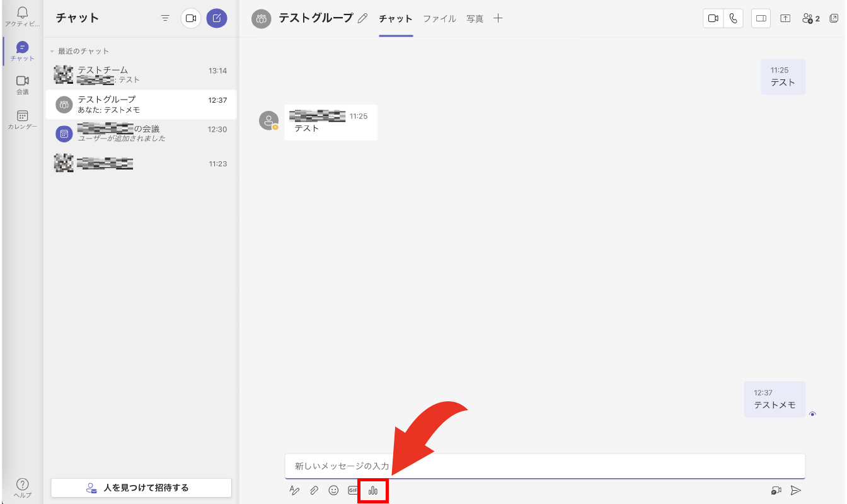Edit the テストグループ name with pencil

(362, 18)
